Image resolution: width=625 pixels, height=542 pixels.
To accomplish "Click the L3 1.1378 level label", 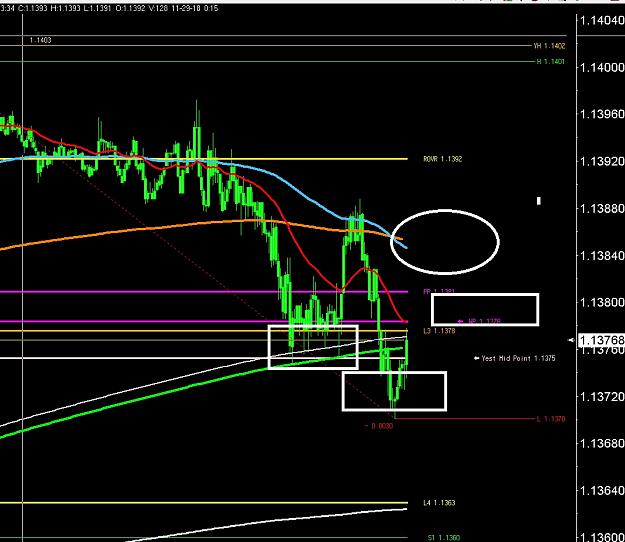I will pos(439,331).
